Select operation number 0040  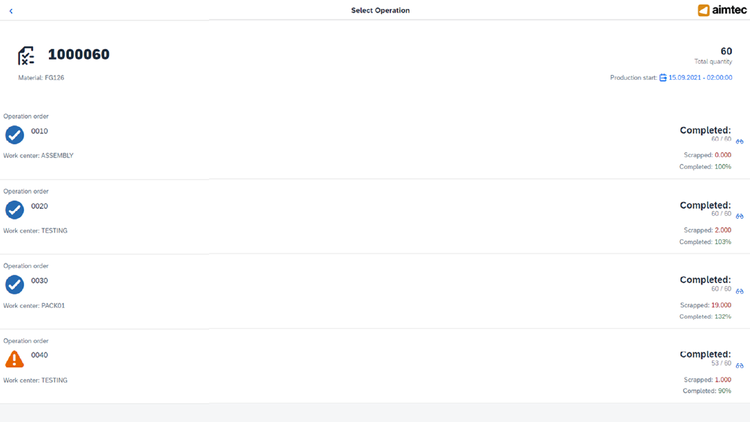click(x=39, y=355)
